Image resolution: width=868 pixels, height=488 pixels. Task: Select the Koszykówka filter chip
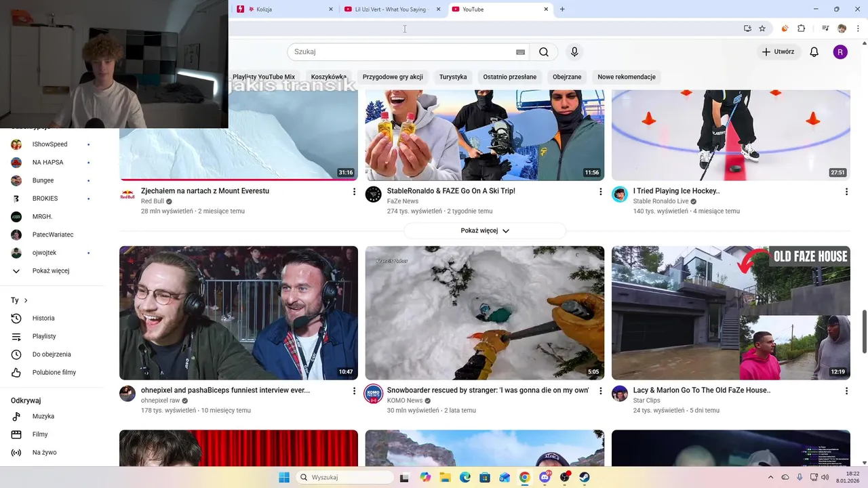tap(329, 77)
